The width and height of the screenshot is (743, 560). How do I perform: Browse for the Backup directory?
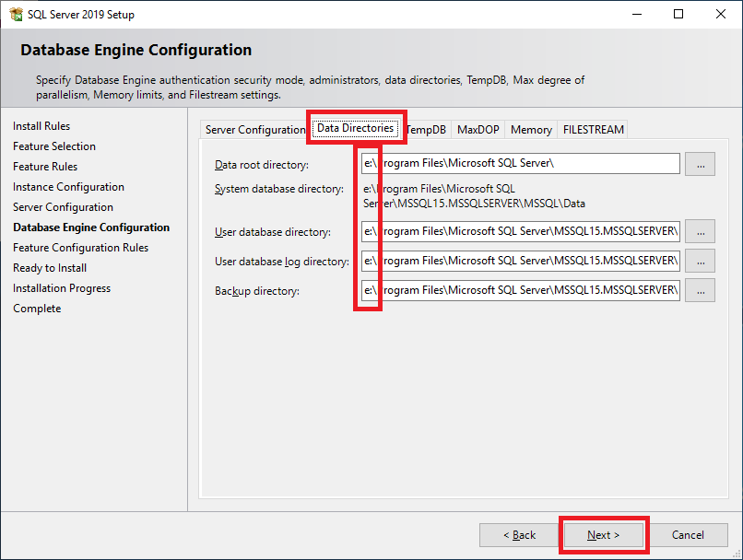701,291
